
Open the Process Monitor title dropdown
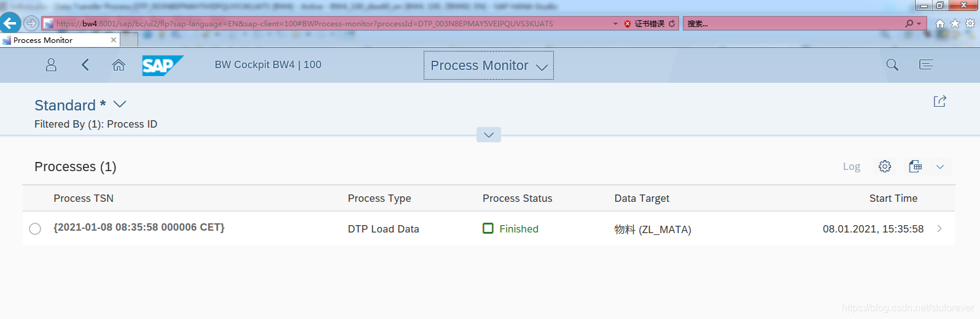click(489, 66)
